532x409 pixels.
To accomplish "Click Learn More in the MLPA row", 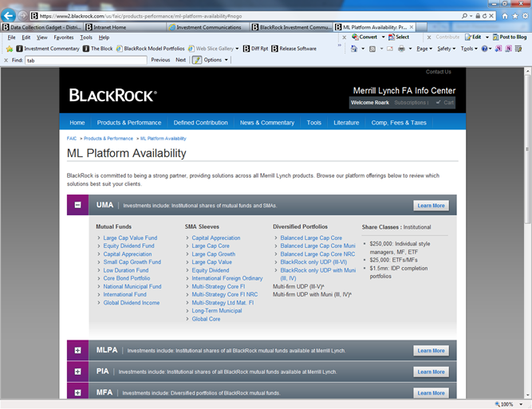I will tap(431, 351).
